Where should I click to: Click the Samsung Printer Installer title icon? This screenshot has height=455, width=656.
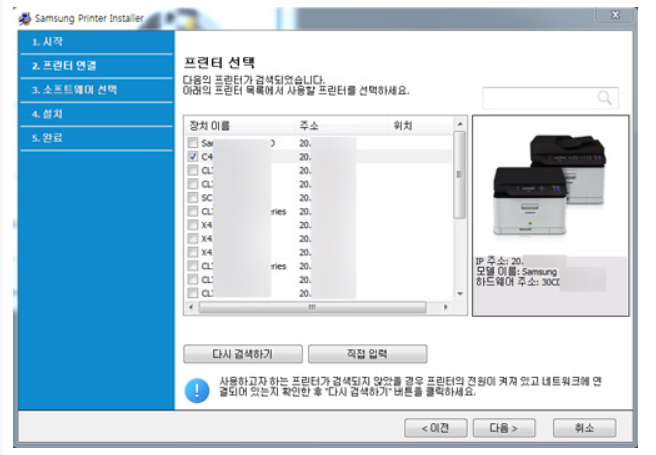(25, 19)
